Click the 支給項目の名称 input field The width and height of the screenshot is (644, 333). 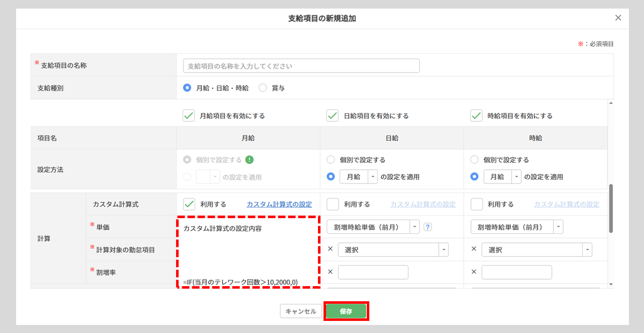tap(301, 65)
